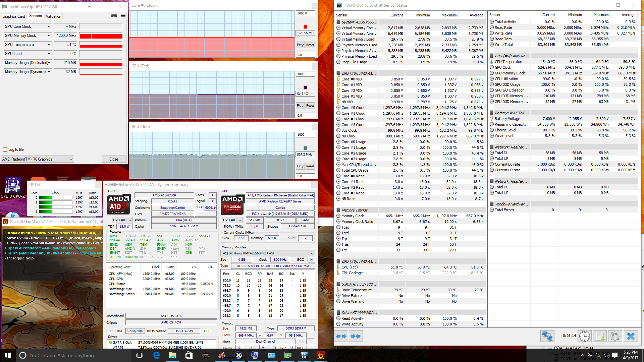Close sensor status with the blue X
Viewport: 644px width, 362px height.
pyautogui.click(x=631, y=336)
